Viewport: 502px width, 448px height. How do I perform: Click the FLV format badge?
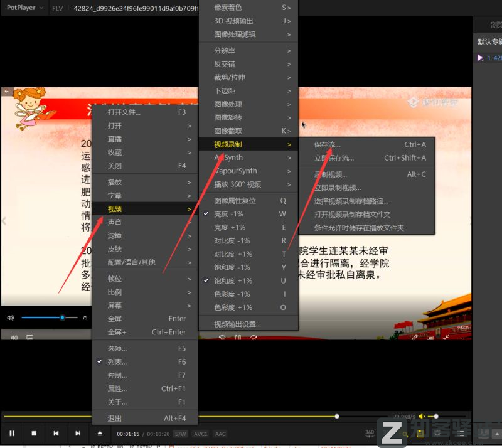coord(58,8)
